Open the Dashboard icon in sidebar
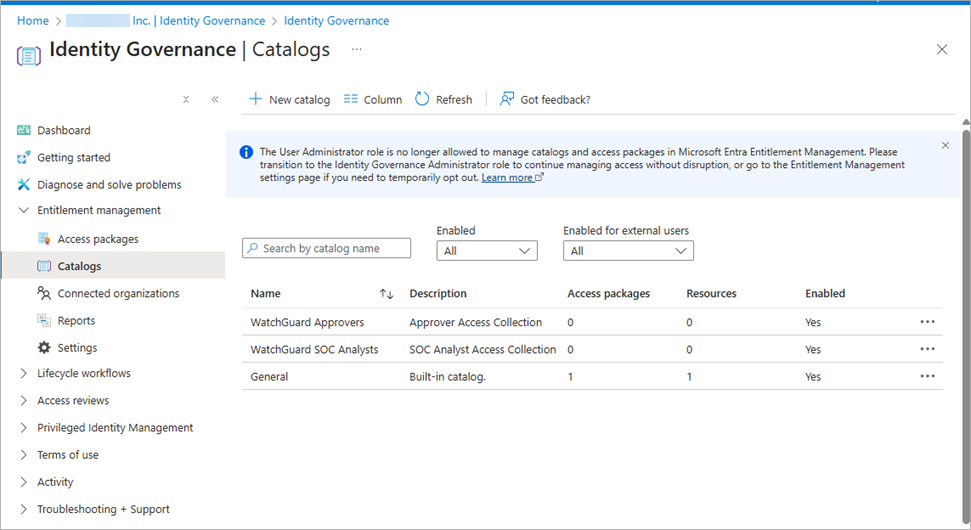This screenshot has height=530, width=971. click(x=25, y=131)
